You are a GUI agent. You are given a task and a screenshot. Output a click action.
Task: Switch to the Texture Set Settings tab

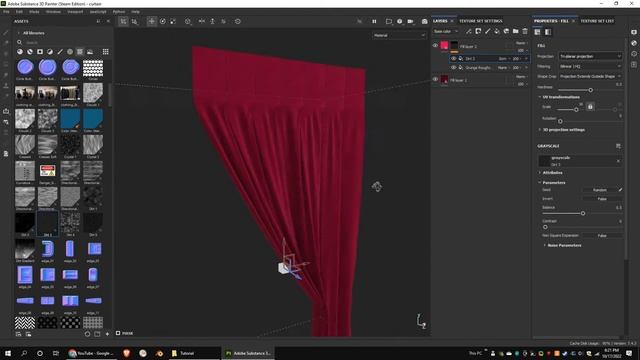481,21
